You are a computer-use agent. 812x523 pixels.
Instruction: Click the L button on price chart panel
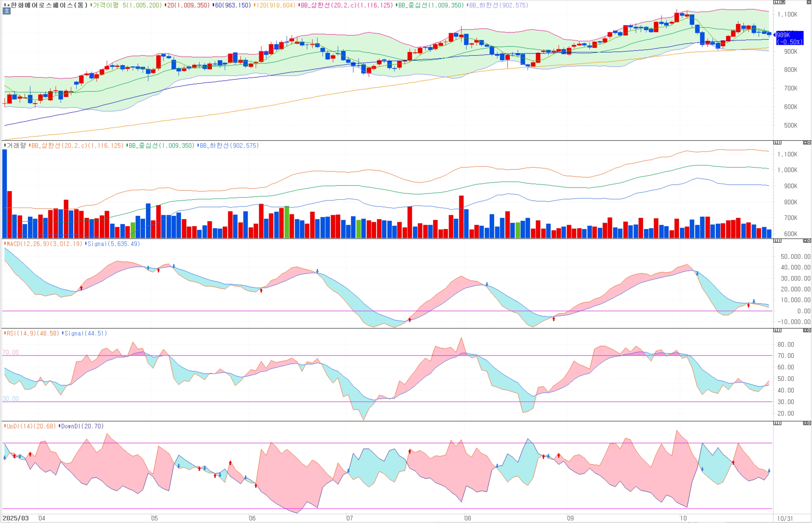(775, 2)
